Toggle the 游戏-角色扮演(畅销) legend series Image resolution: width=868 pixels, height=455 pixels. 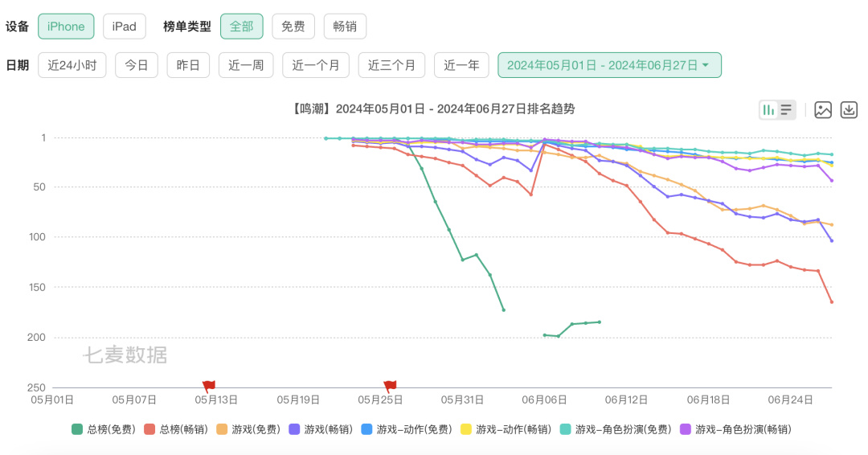pyautogui.click(x=735, y=429)
